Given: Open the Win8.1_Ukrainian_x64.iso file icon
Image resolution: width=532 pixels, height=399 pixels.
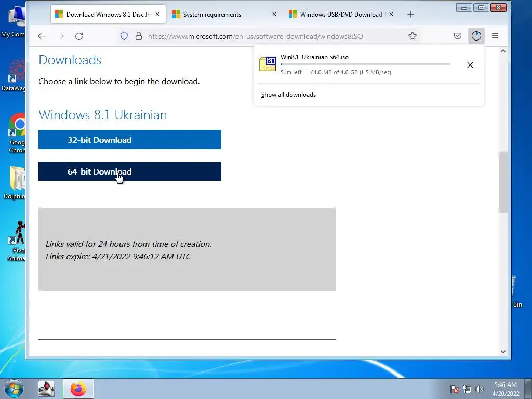Looking at the screenshot, I should point(268,63).
